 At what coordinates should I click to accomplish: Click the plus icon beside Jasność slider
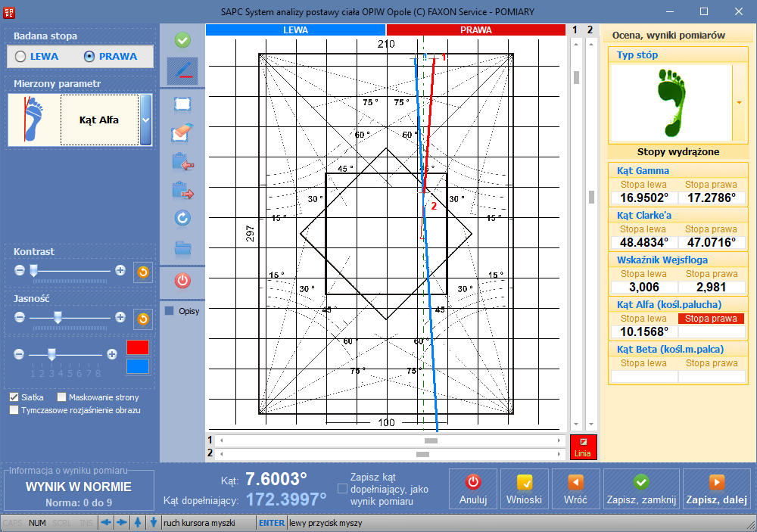coord(120,317)
